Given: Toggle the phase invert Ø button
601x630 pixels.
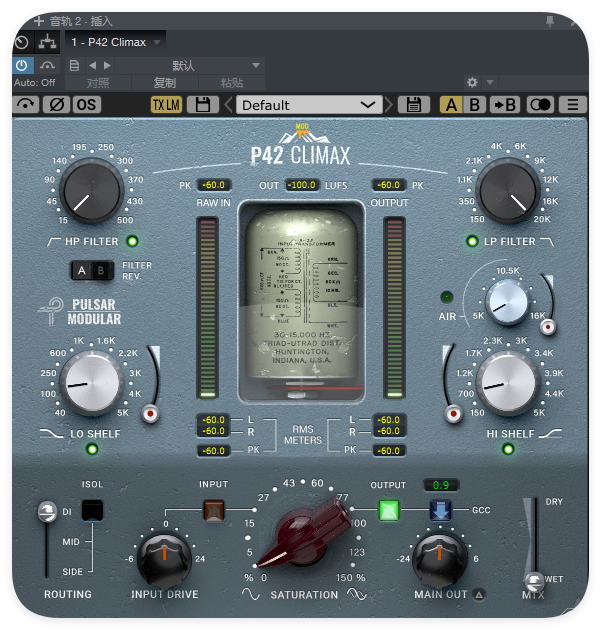Looking at the screenshot, I should (56, 105).
